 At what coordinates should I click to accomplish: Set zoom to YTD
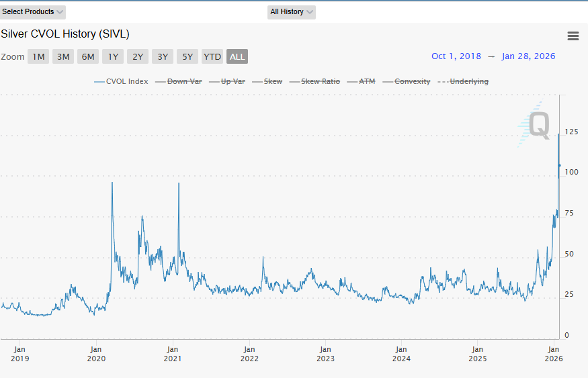212,56
